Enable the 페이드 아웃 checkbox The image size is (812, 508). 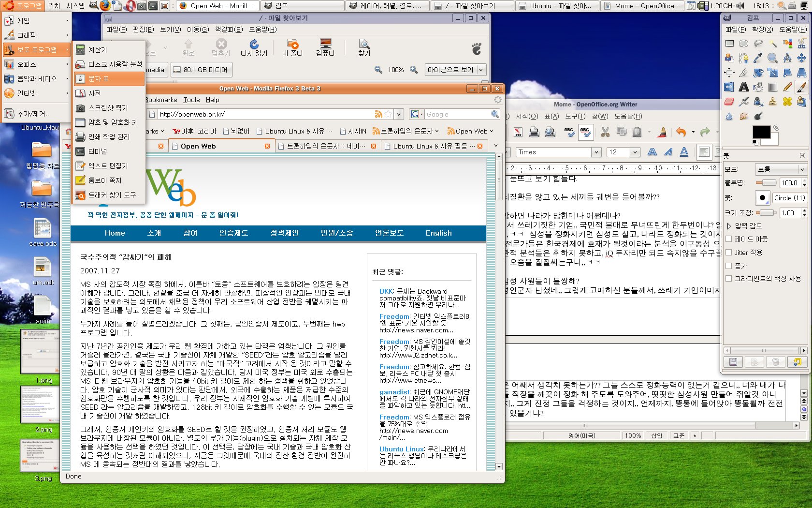tap(729, 239)
